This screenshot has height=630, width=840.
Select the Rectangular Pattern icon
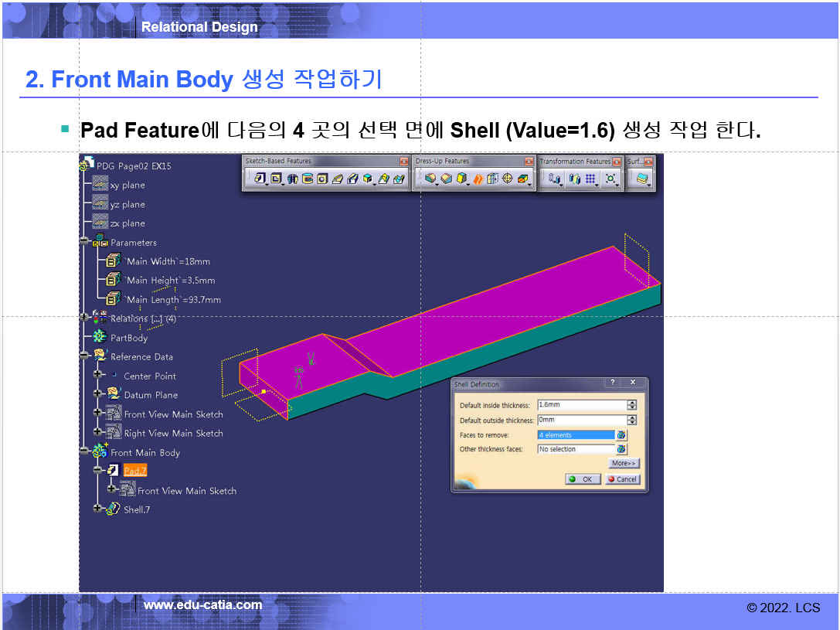pyautogui.click(x=590, y=179)
